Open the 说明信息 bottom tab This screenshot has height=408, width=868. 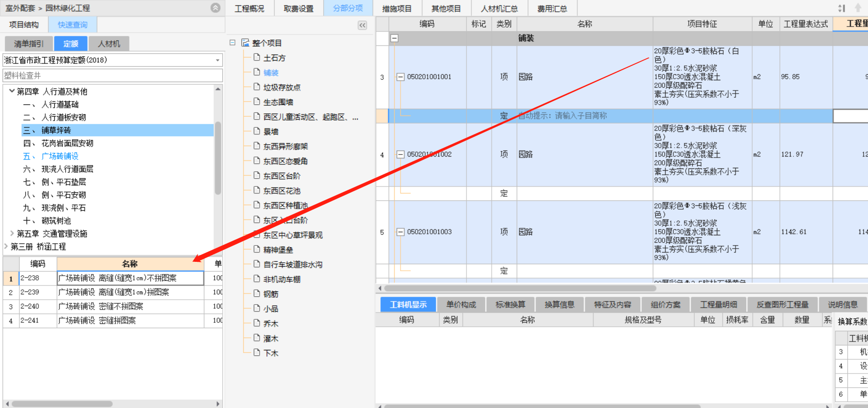(843, 305)
